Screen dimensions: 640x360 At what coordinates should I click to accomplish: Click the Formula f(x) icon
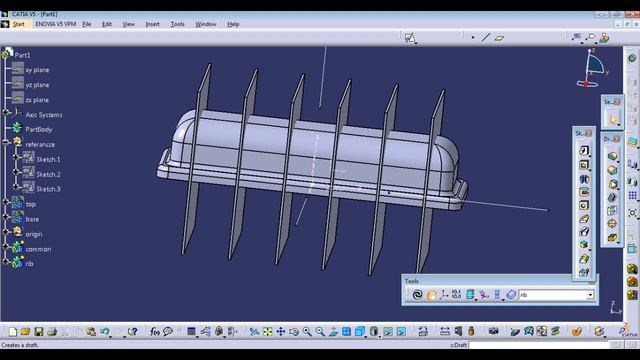[x=154, y=332]
